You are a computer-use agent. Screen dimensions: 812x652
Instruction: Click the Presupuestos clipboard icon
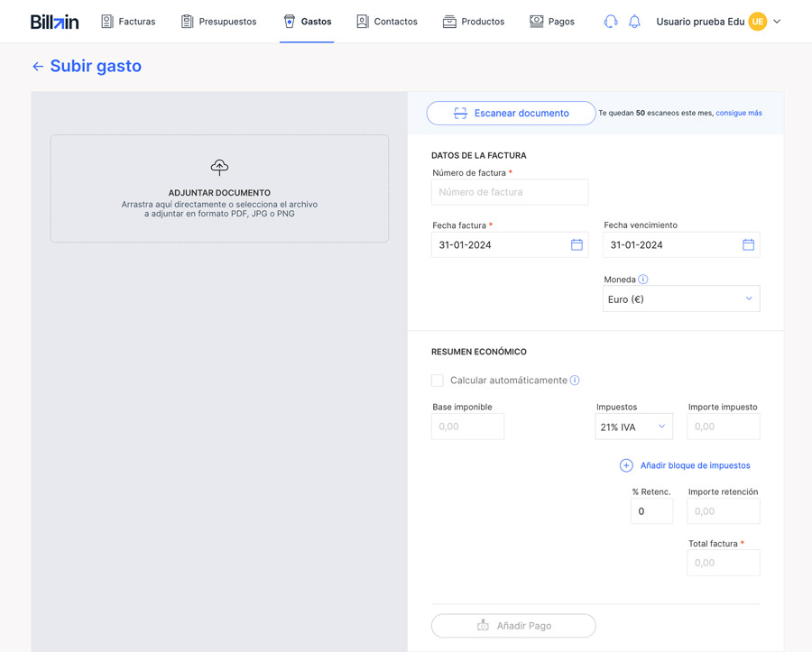pyautogui.click(x=187, y=22)
